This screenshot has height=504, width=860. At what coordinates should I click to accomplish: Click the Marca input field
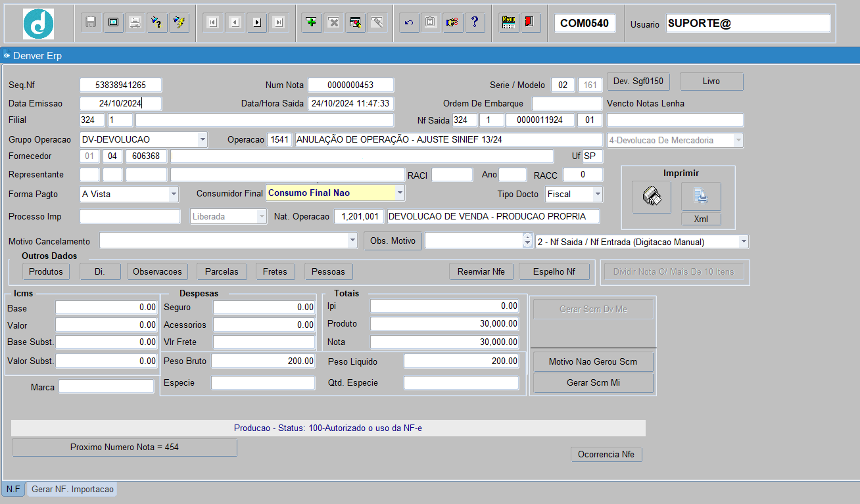click(x=106, y=386)
